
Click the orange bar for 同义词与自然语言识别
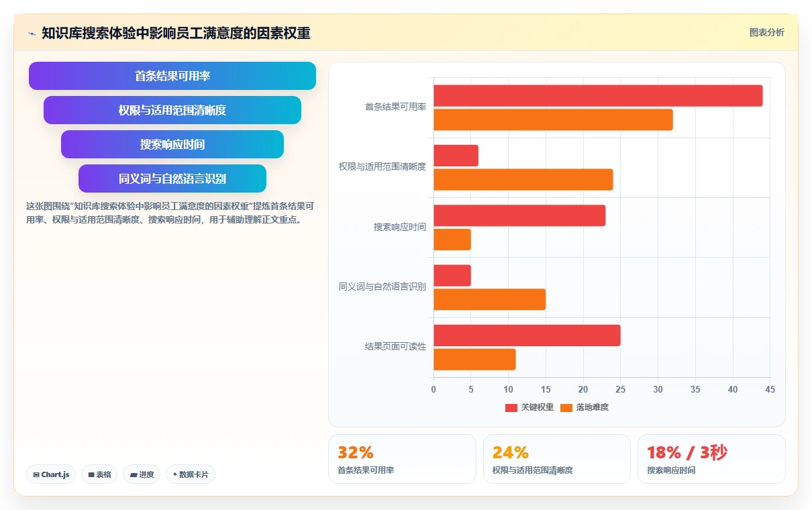click(489, 299)
